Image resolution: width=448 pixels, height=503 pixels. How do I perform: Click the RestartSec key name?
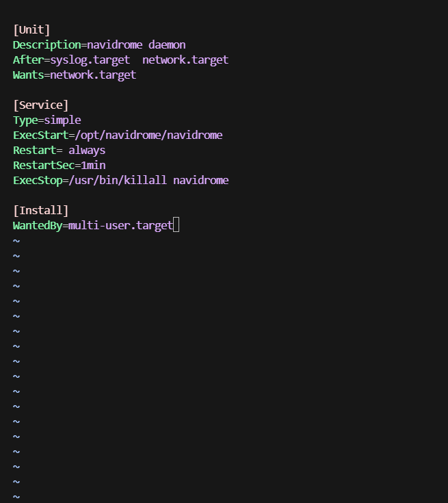pyautogui.click(x=44, y=165)
